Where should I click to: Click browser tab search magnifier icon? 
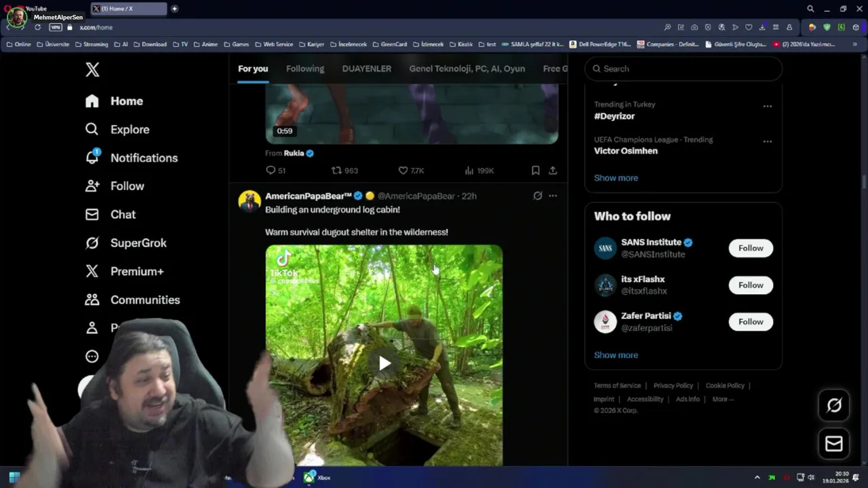tap(810, 9)
